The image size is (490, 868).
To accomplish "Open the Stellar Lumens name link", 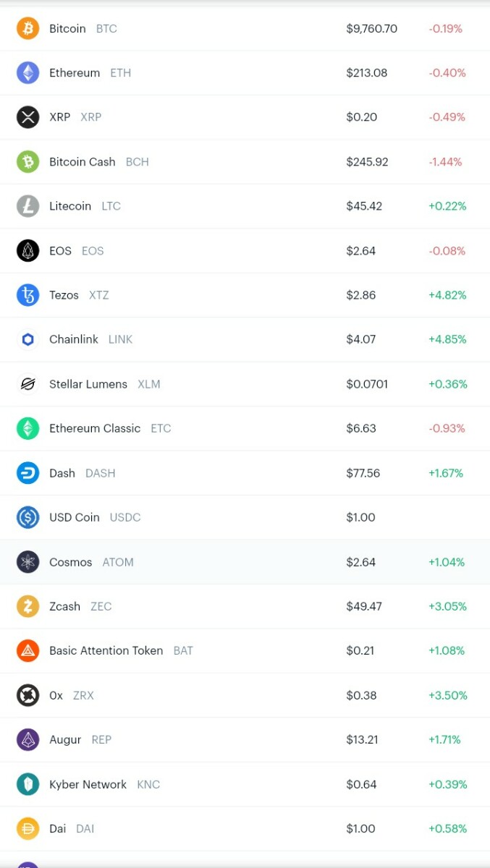I will (x=88, y=384).
